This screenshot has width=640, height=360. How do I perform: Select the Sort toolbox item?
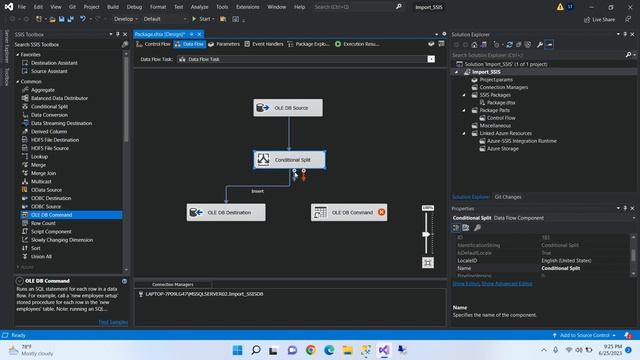click(36, 248)
